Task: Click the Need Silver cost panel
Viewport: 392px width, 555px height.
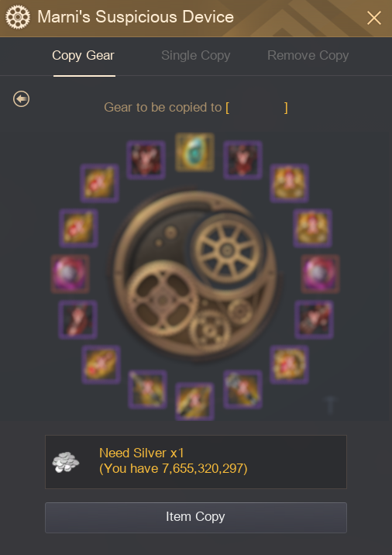Action: pyautogui.click(x=196, y=462)
